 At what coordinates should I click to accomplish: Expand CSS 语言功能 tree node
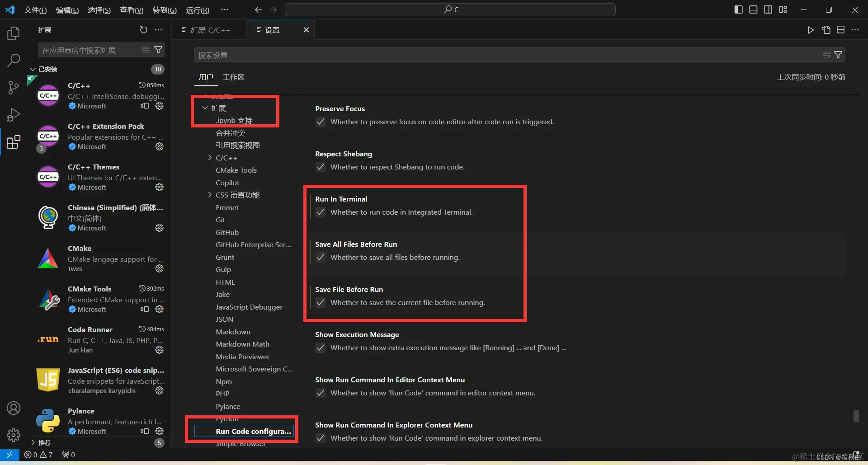point(210,195)
